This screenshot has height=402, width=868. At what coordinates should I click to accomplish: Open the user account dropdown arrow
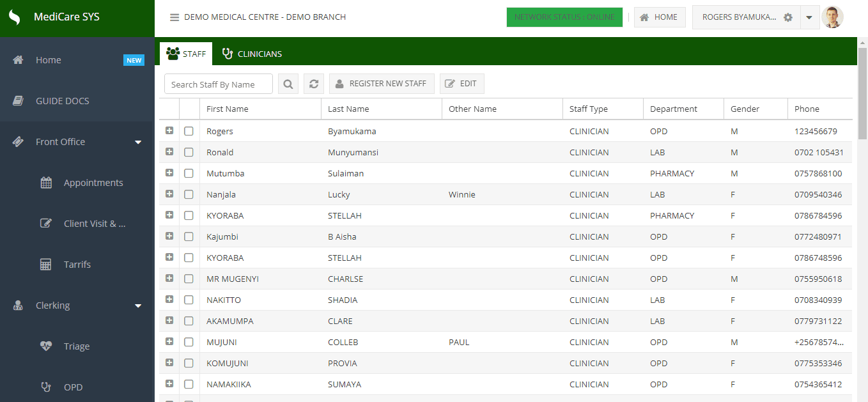tap(809, 17)
